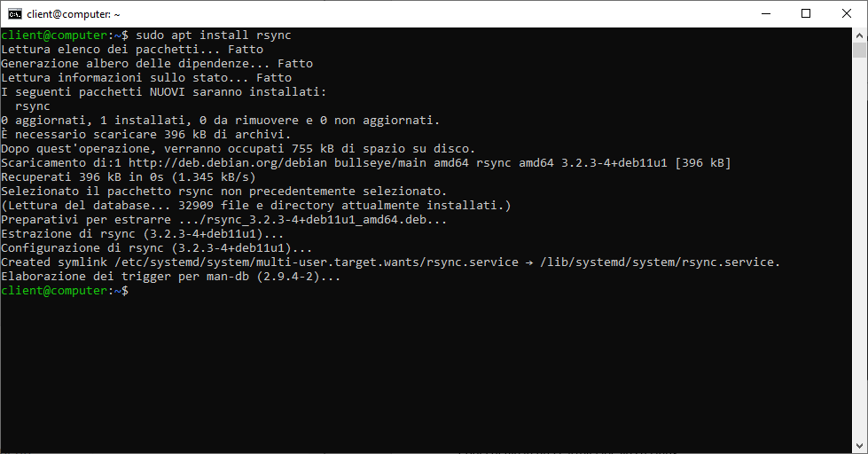Close the client@computer terminal window
868x454 pixels.
click(x=847, y=14)
